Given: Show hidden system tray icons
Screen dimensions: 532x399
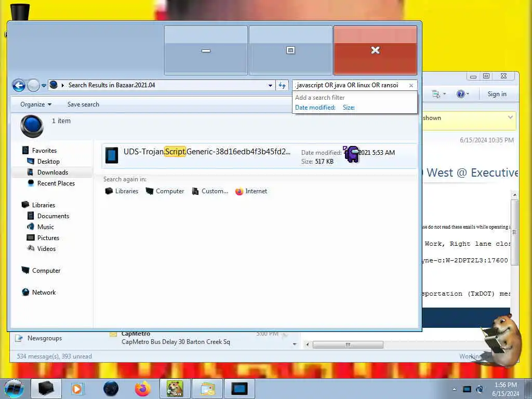Looking at the screenshot, I should tap(454, 389).
